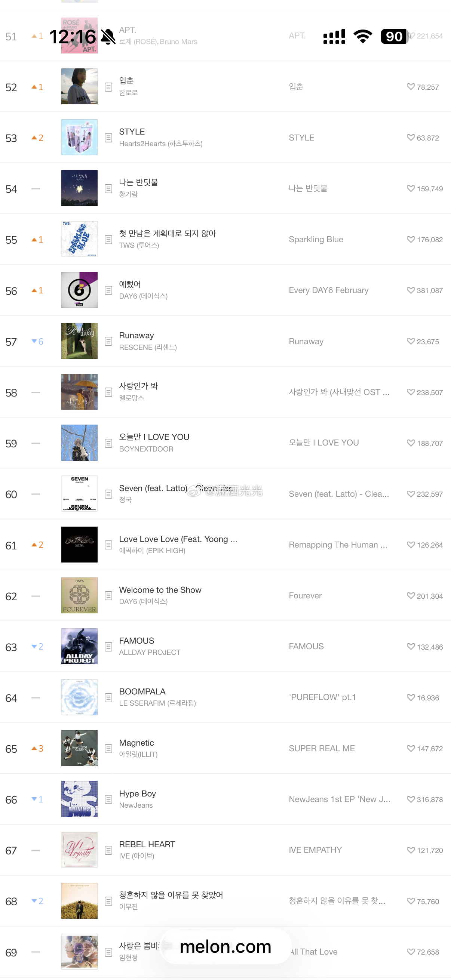Toggle heart for 오늘만 I LOVE YOU 188,707
Image resolution: width=451 pixels, height=980 pixels.
tap(411, 443)
